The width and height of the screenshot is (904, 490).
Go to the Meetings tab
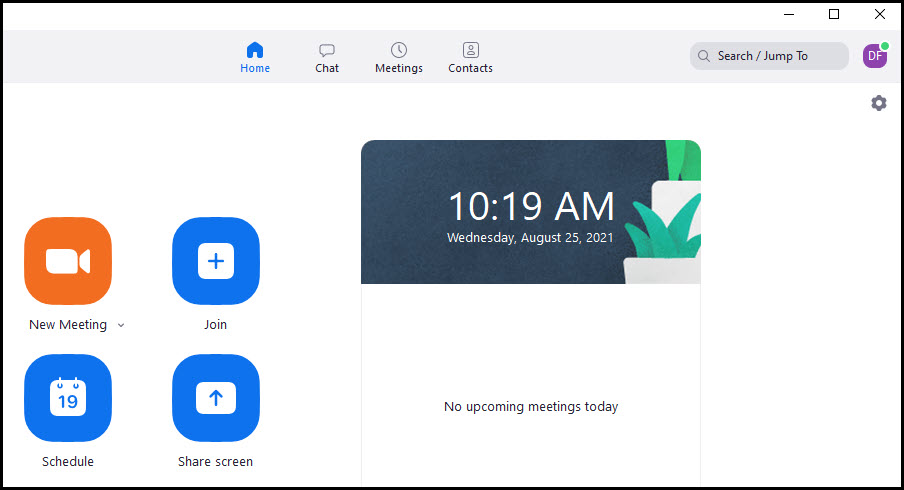[x=398, y=58]
